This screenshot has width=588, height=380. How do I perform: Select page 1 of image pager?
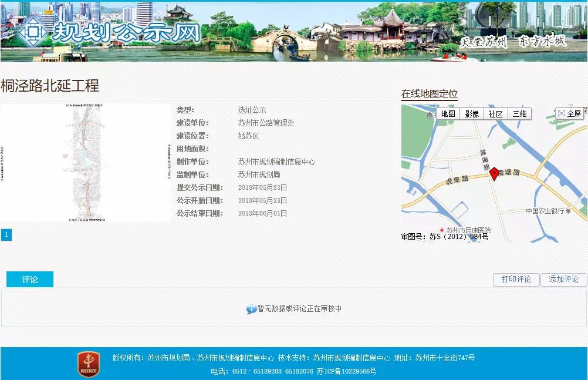6,235
